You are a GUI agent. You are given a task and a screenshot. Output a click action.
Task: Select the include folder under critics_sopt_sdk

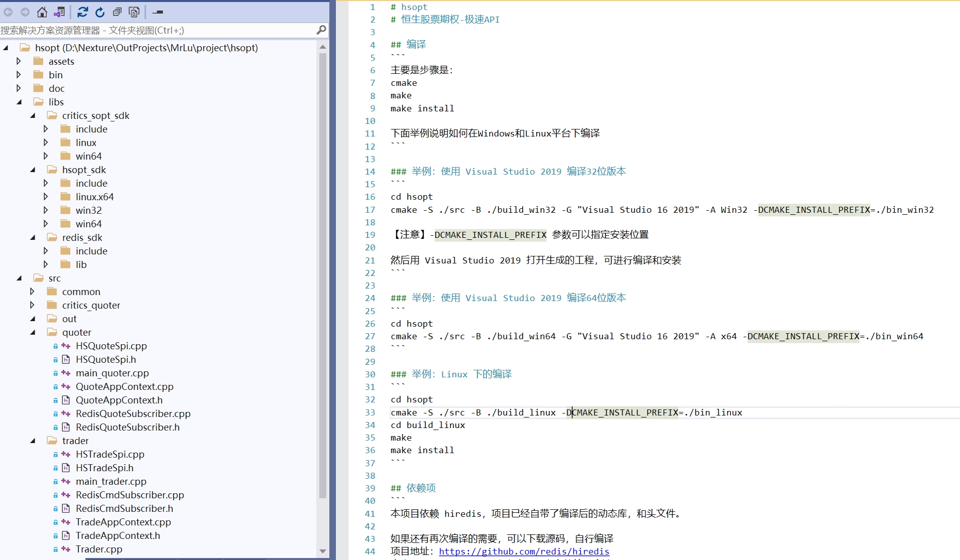point(91,129)
